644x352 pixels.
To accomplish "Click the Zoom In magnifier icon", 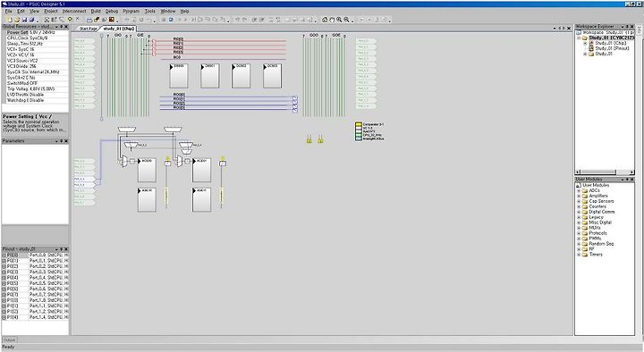I will click(x=339, y=20).
